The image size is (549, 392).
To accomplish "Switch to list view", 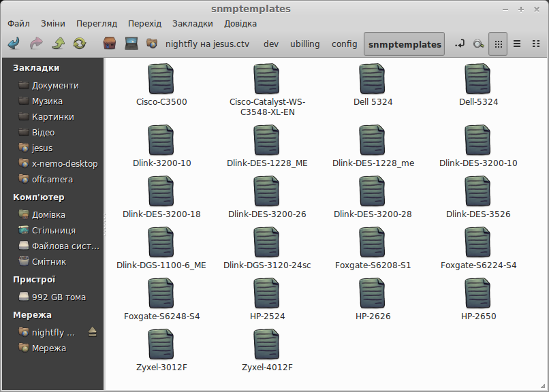I will (517, 44).
